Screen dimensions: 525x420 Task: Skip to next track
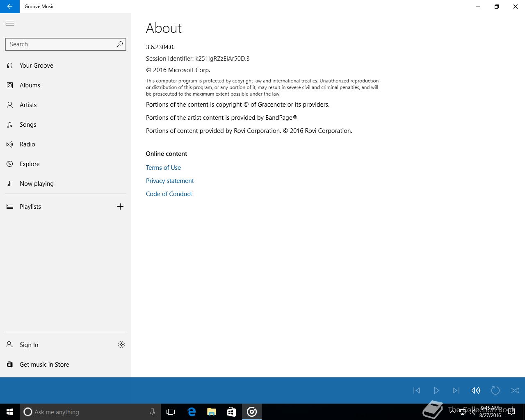[x=456, y=390]
